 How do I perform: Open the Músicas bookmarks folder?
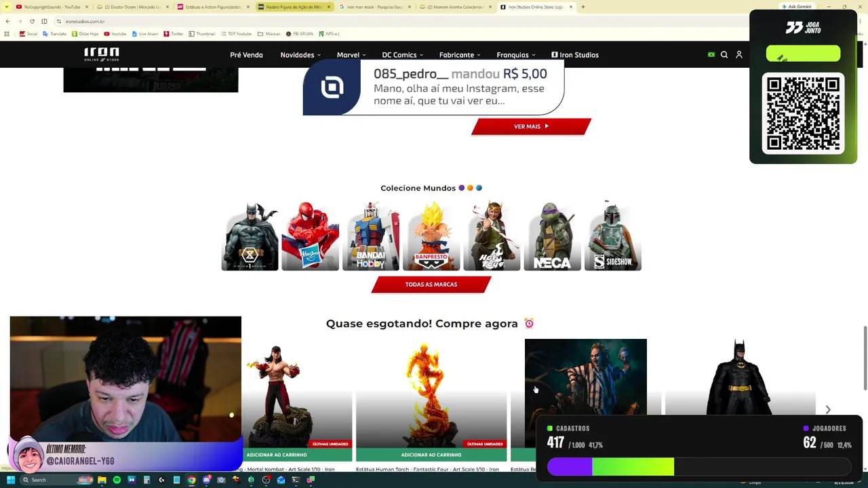(x=269, y=34)
